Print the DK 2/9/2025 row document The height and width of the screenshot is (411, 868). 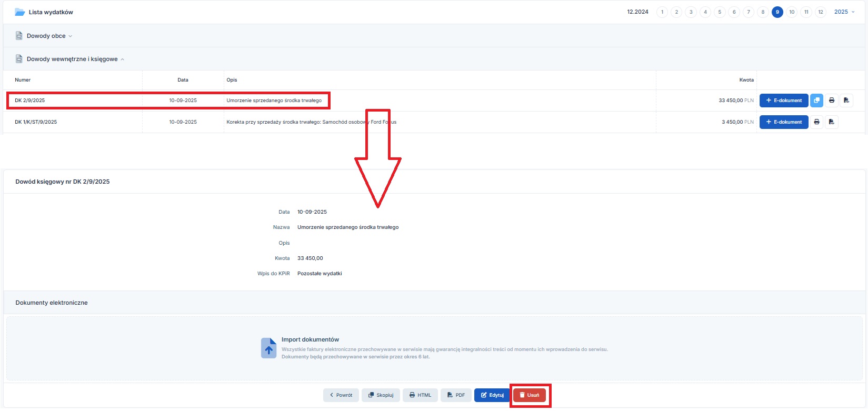point(832,101)
